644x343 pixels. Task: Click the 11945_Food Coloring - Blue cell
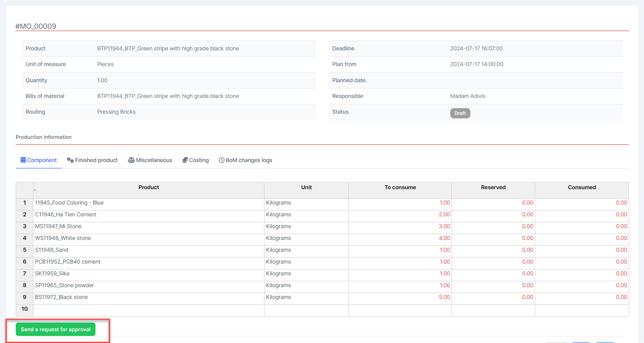point(70,203)
